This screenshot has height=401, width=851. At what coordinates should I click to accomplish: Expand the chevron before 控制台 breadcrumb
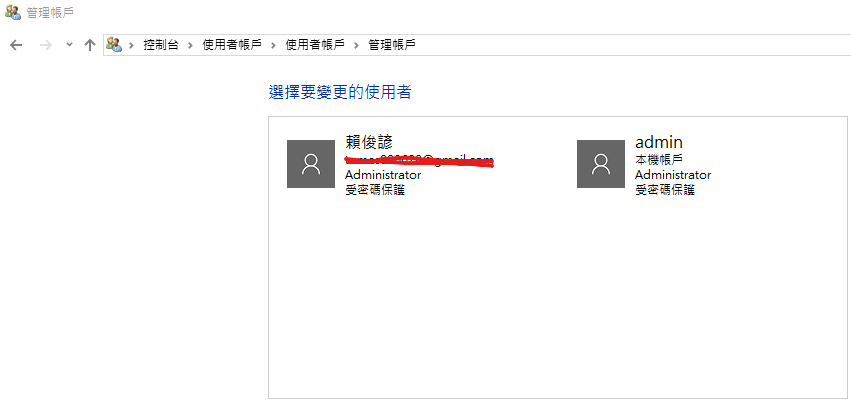coord(131,45)
